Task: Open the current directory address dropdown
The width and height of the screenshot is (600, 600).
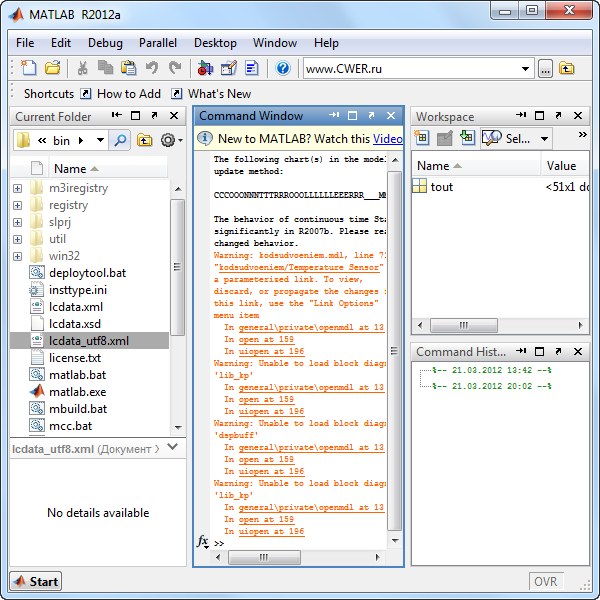Action: pyautogui.click(x=525, y=69)
